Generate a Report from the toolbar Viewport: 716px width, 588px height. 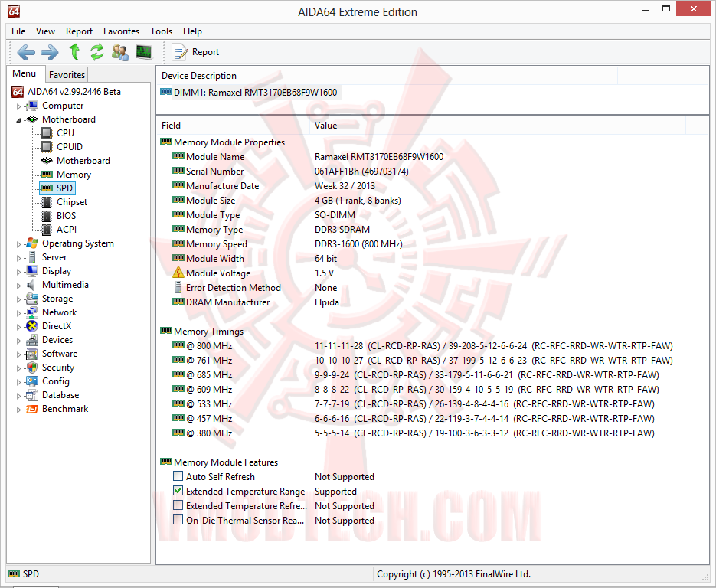(x=195, y=52)
